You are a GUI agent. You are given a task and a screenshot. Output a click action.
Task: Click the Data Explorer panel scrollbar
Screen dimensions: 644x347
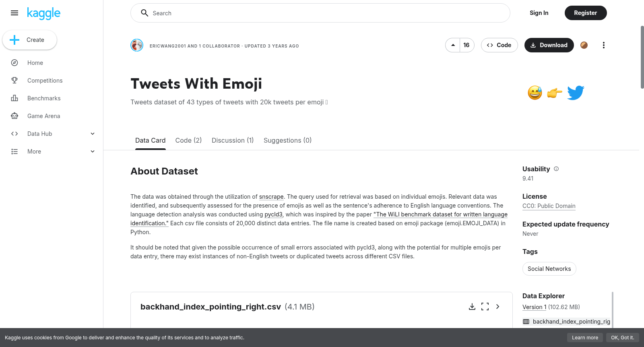coord(613,310)
